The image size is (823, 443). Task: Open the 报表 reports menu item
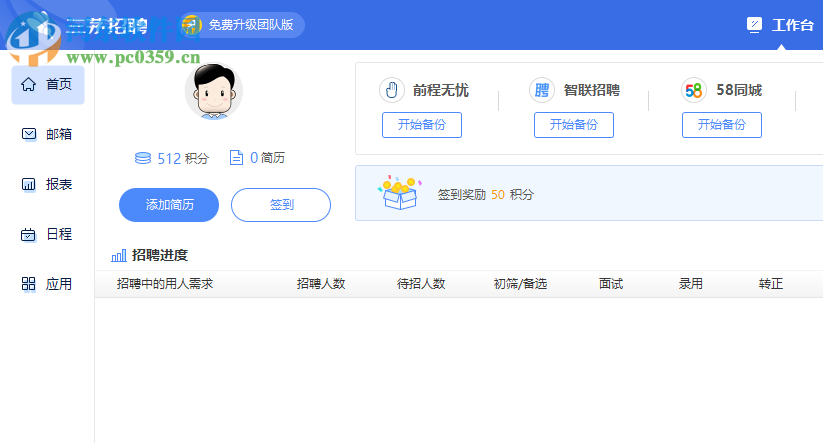click(48, 184)
